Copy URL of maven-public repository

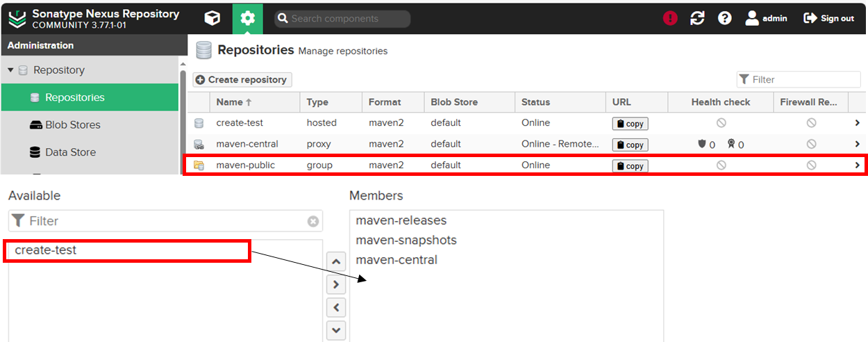point(630,166)
